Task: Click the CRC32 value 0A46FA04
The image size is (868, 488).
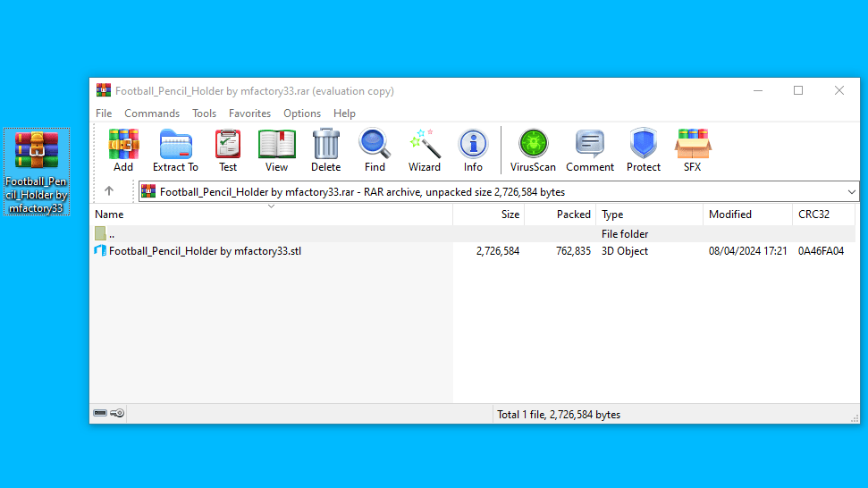Action: click(x=821, y=251)
